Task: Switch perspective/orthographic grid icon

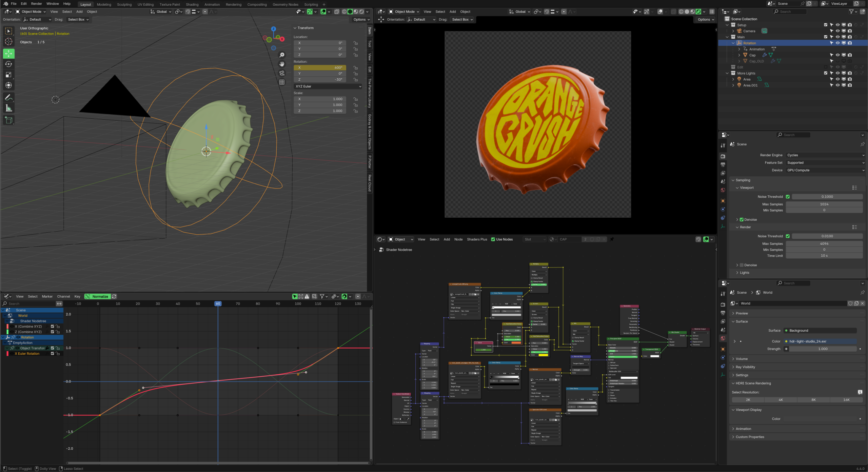Action: (282, 82)
